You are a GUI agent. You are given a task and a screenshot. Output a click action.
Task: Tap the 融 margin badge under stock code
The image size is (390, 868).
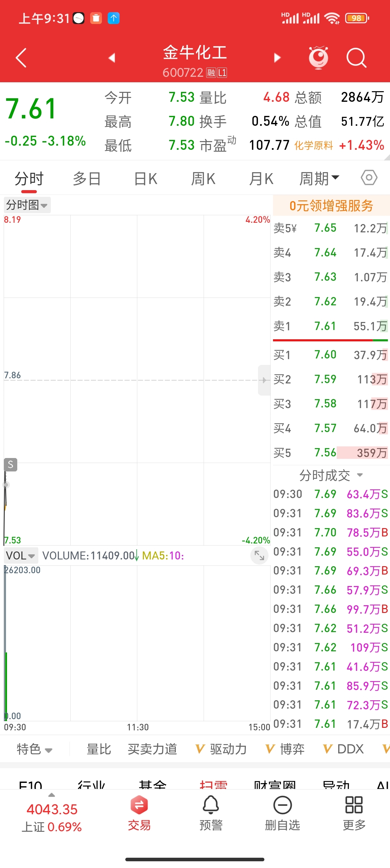pos(211,73)
